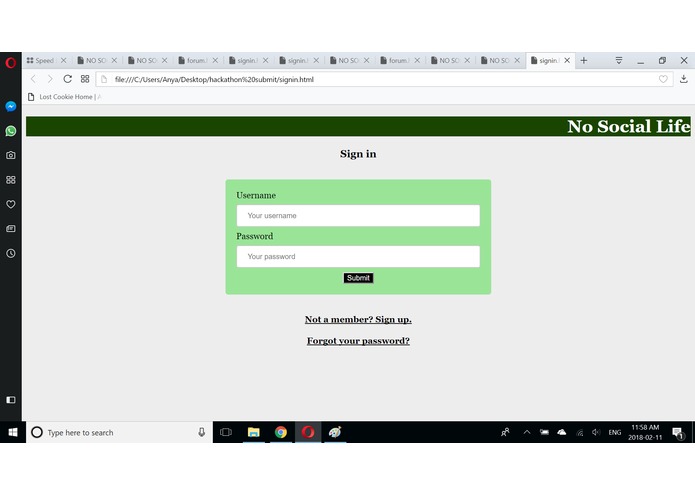Open the start page grid icon beside reload
The height and width of the screenshot is (494, 695).
click(x=85, y=79)
